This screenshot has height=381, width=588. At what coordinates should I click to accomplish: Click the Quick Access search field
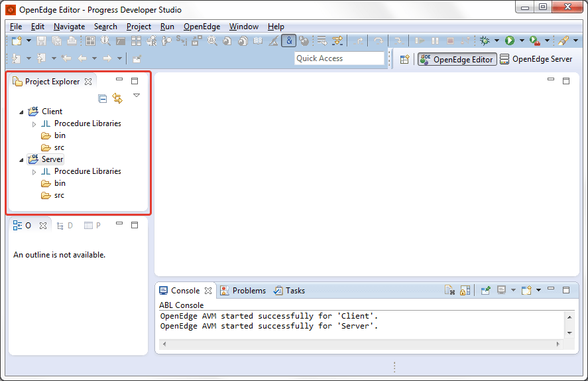pyautogui.click(x=339, y=58)
